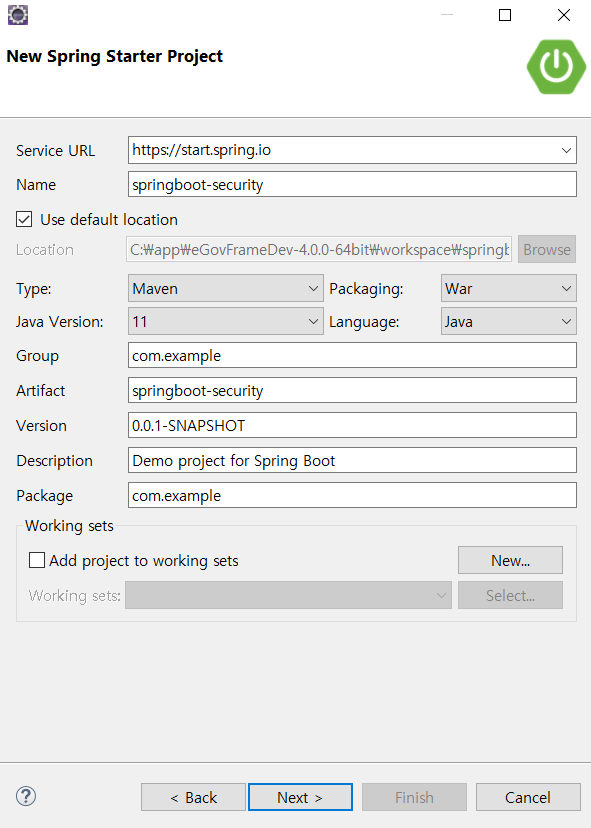Screen dimensions: 591x828
Task: Close the New Spring Starter Project dialog
Action: (564, 15)
